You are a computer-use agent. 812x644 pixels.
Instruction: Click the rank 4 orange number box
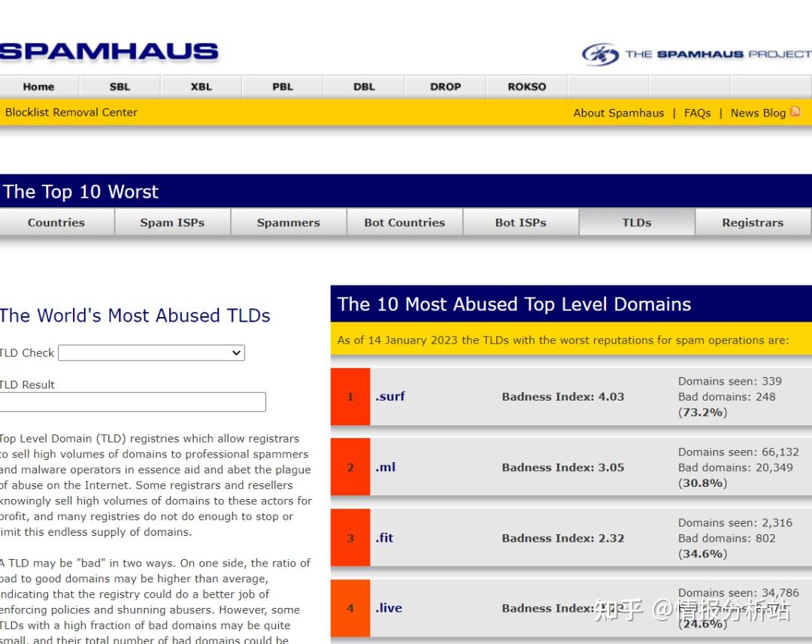(x=350, y=608)
